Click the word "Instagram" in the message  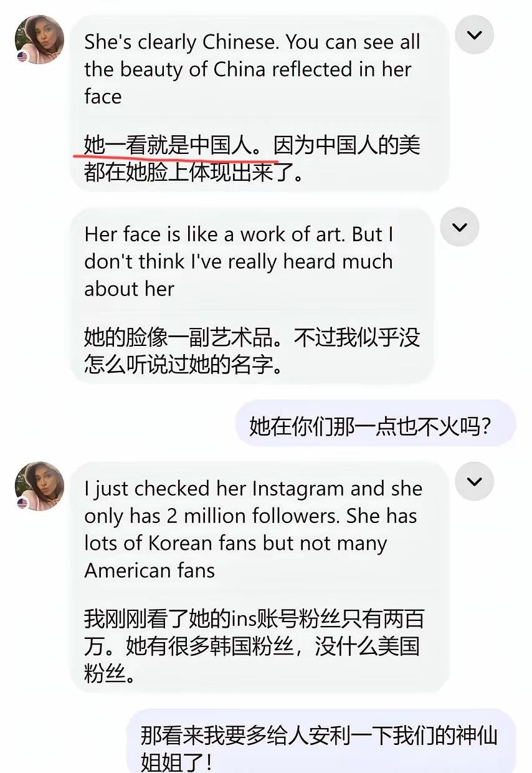298,489
